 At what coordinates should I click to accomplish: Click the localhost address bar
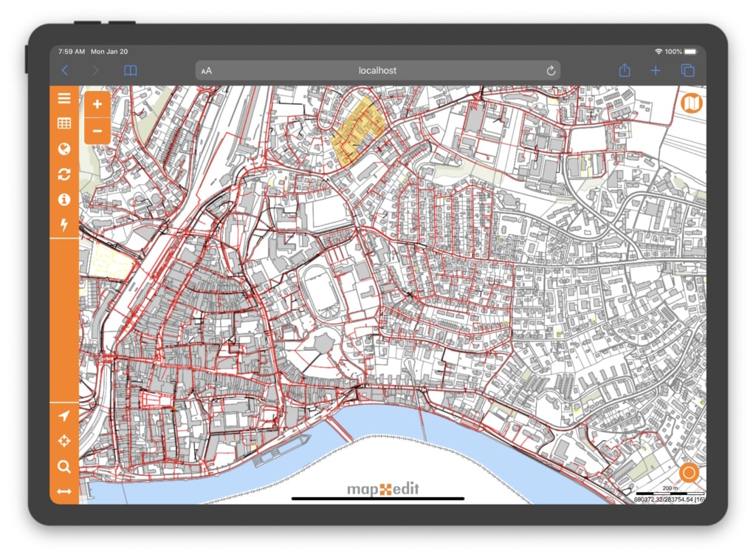[377, 70]
